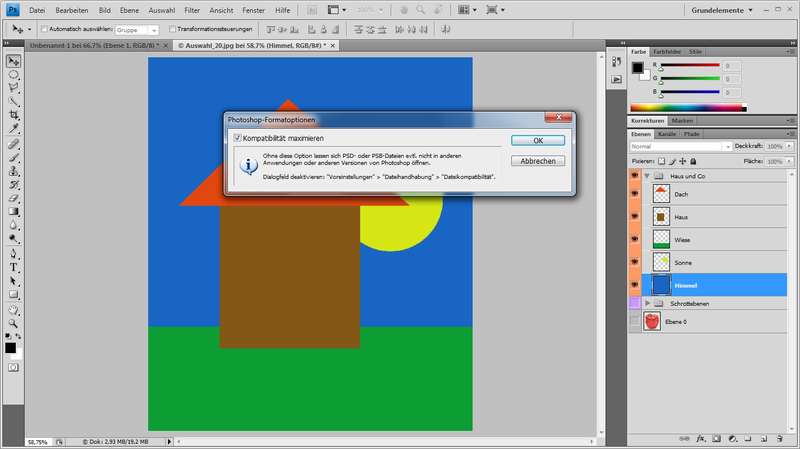The width and height of the screenshot is (800, 449).
Task: Open the Gruppe auto-select dropdown
Action: pos(131,29)
